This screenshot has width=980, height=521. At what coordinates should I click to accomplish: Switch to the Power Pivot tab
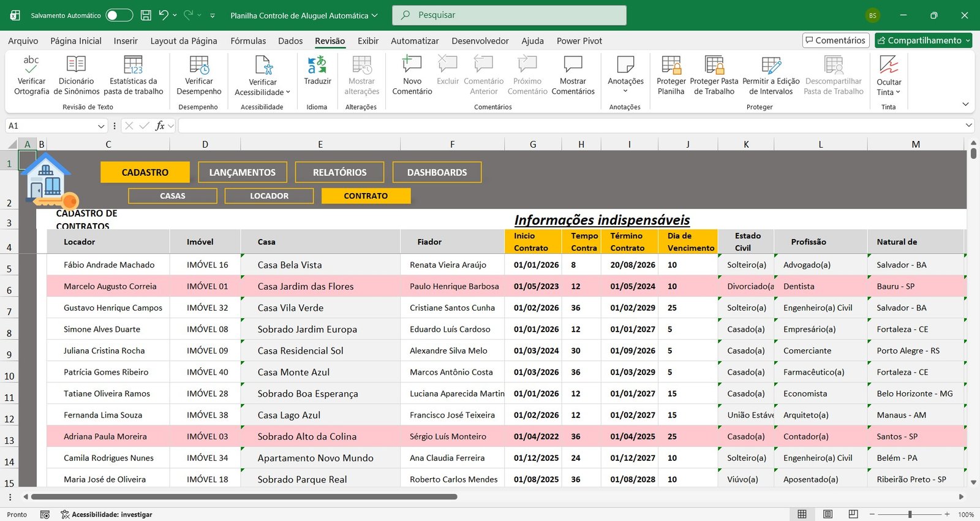579,40
